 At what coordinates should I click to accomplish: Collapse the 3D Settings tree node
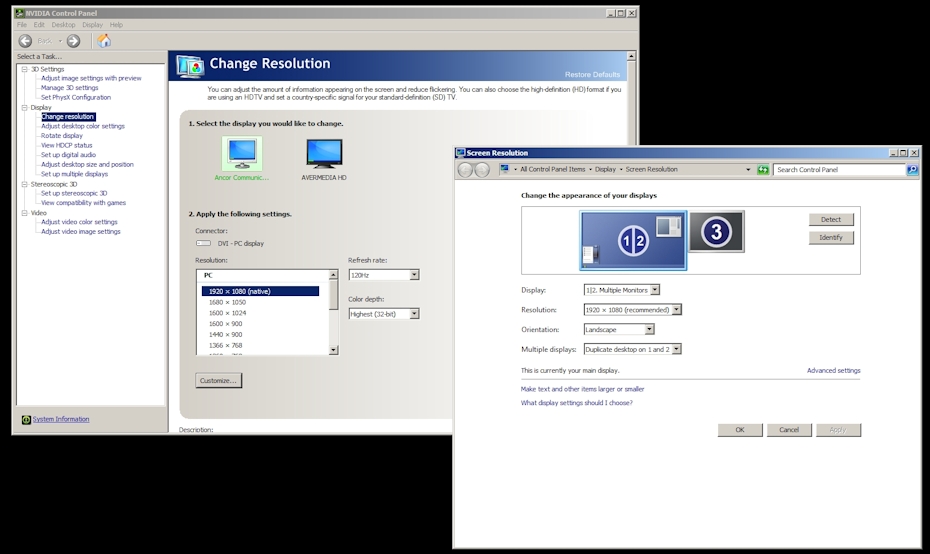pyautogui.click(x=23, y=69)
